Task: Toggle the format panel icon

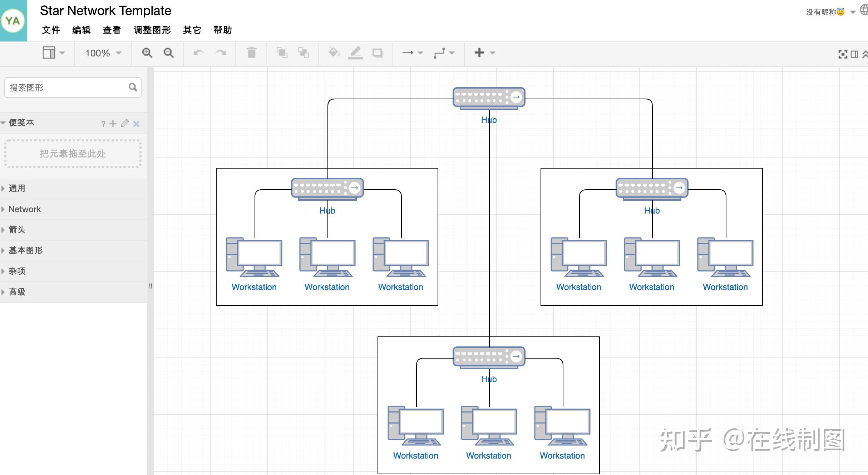Action: (x=854, y=54)
